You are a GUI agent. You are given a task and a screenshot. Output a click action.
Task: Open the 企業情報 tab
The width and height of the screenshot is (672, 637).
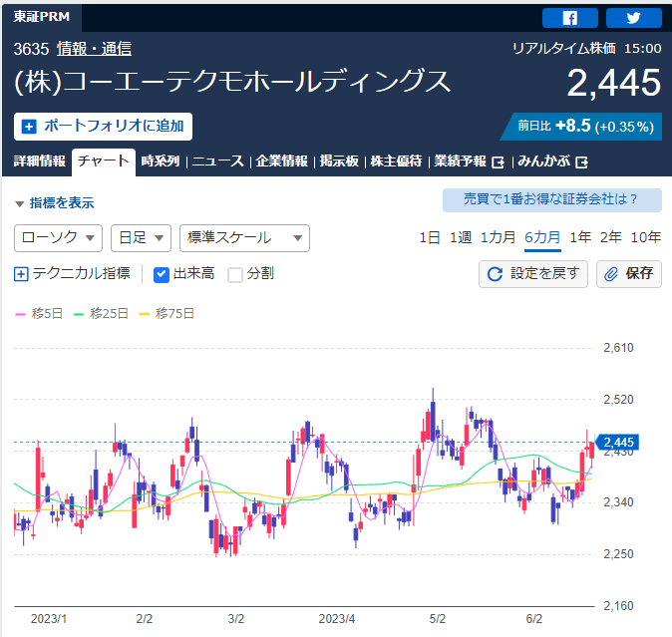281,161
